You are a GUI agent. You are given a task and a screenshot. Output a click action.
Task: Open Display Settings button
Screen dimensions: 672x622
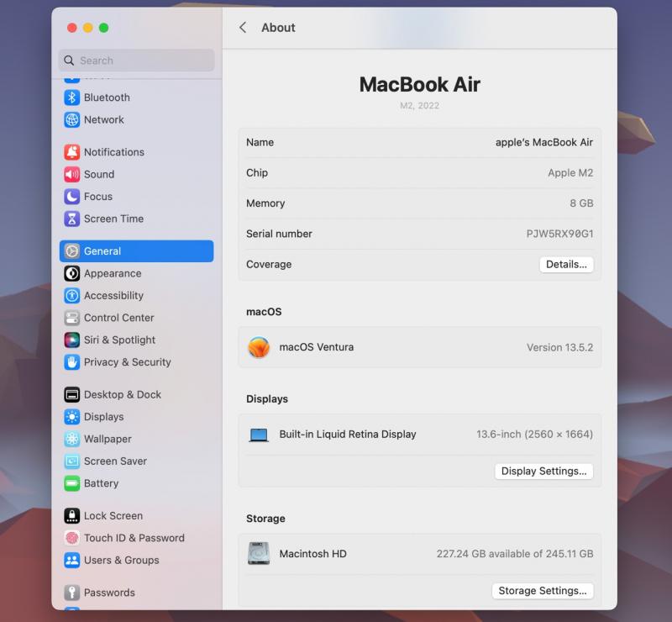pos(543,471)
